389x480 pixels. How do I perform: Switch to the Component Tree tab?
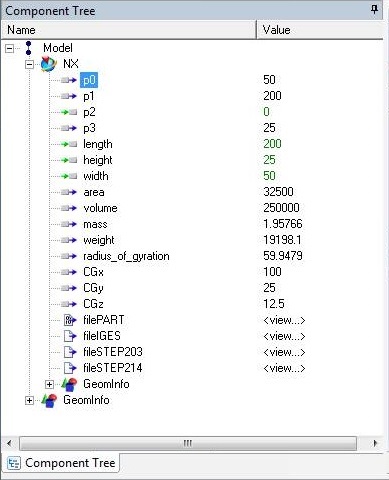[x=61, y=463]
